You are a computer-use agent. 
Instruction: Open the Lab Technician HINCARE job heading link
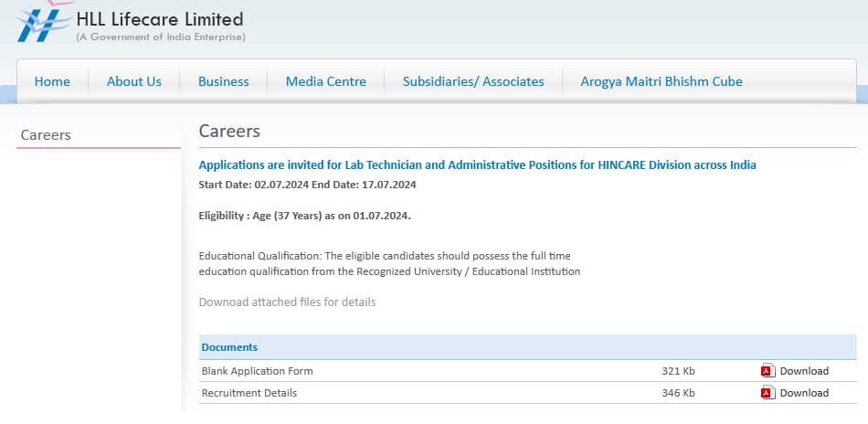[477, 165]
